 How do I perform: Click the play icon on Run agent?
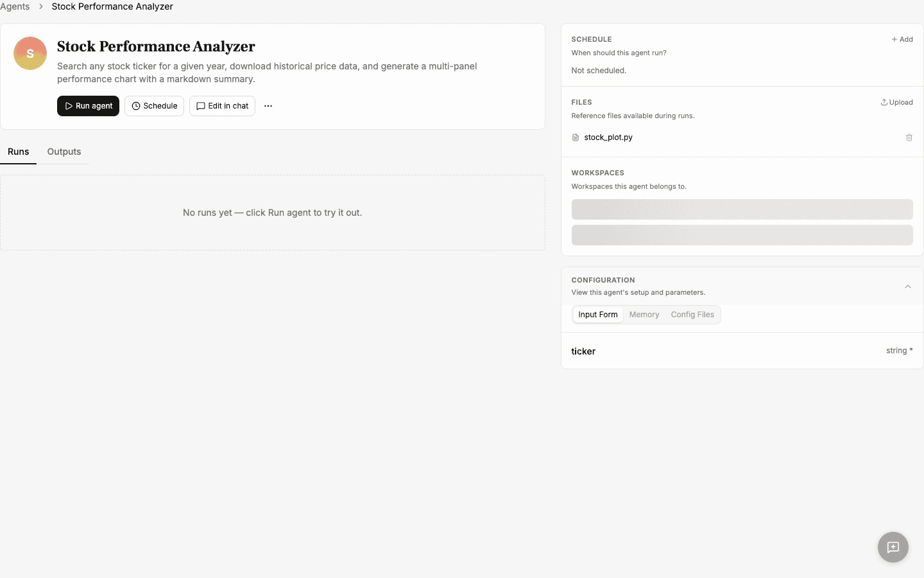67,106
